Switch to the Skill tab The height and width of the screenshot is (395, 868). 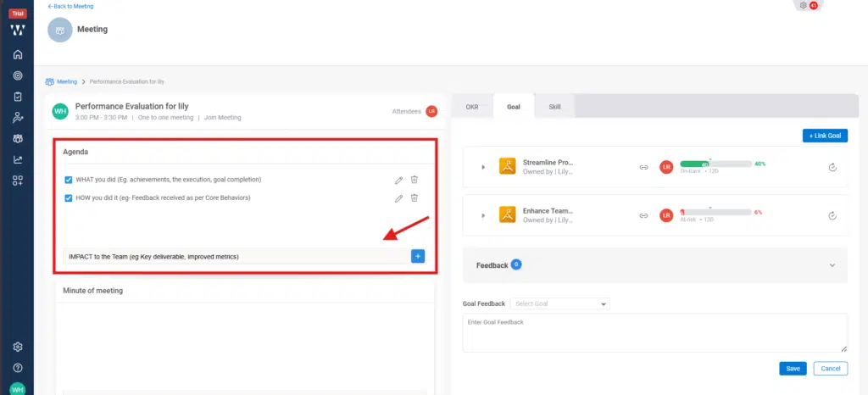[554, 108]
